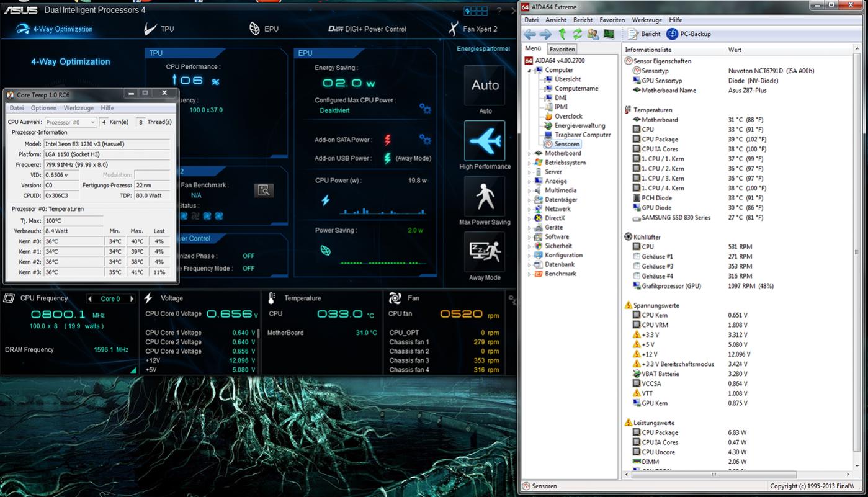Select Overclock in AIDA64 tree

pyautogui.click(x=568, y=116)
